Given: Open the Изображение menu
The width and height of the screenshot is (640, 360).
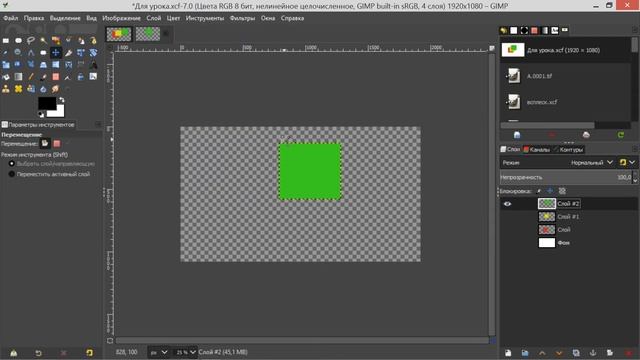Looking at the screenshot, I should pos(121,18).
